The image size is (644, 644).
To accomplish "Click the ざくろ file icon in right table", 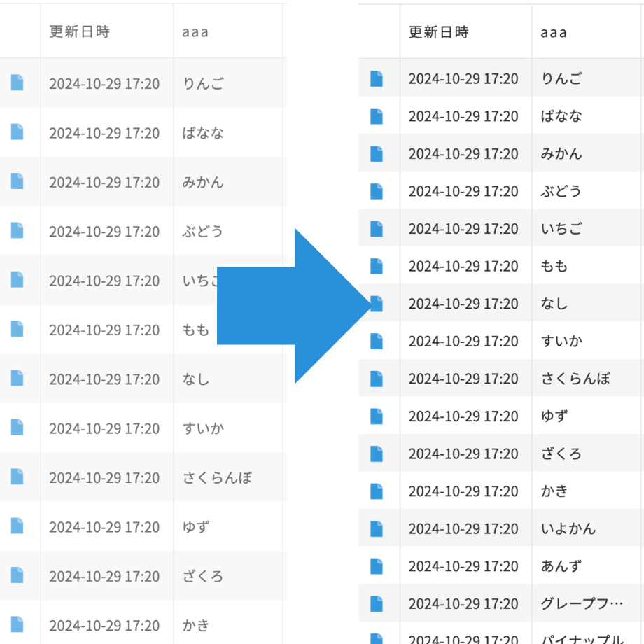I will 377,454.
